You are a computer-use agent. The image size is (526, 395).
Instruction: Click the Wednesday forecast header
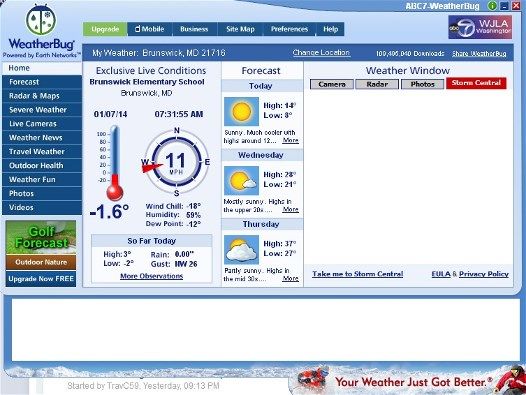click(262, 155)
